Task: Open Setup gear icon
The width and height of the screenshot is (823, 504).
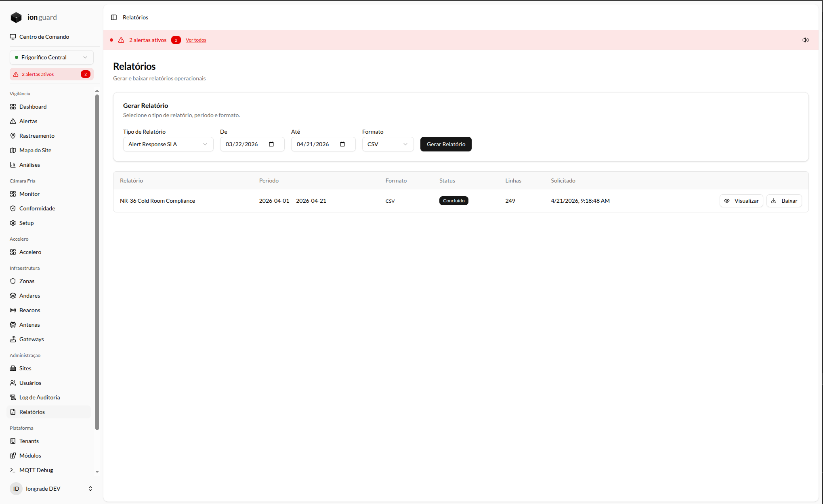Action: tap(13, 223)
